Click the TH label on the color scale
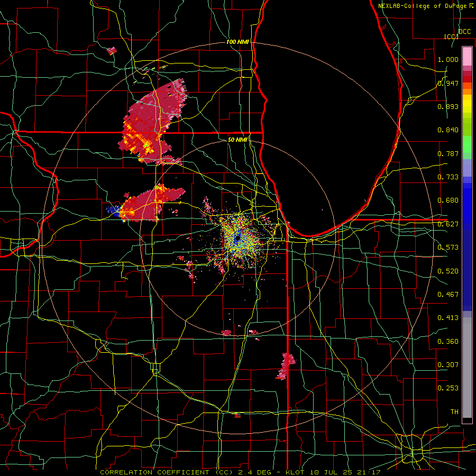The width and height of the screenshot is (476, 476). [454, 412]
